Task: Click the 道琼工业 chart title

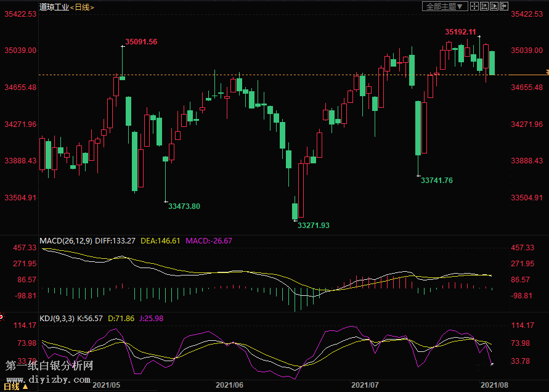Action: [x=53, y=7]
